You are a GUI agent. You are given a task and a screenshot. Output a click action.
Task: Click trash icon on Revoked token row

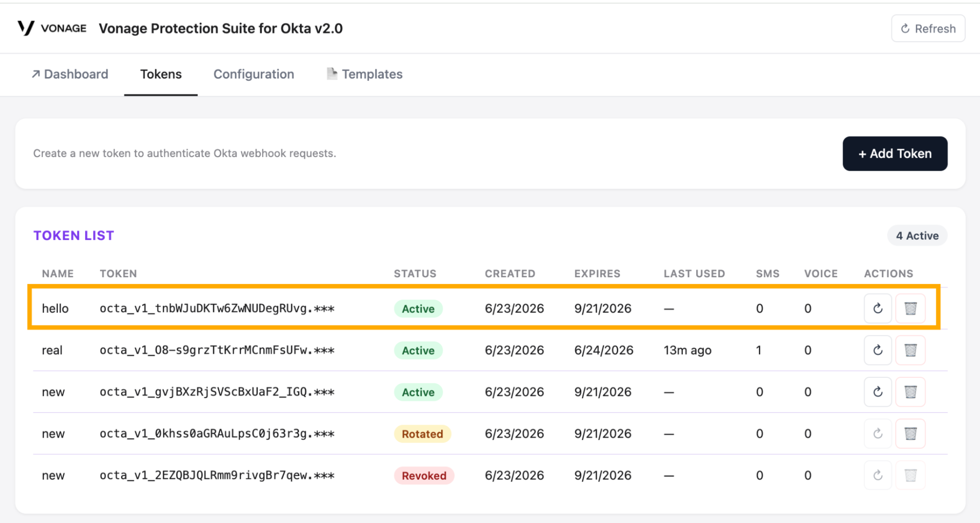click(910, 475)
